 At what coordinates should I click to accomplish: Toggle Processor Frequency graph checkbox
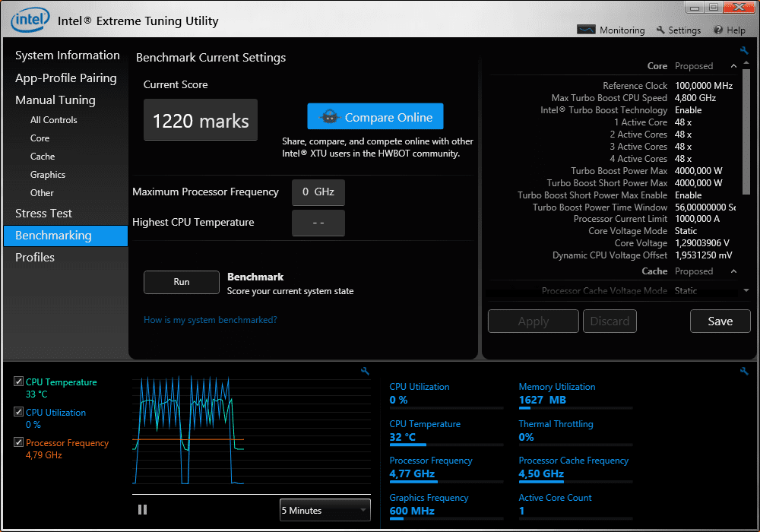tap(18, 442)
